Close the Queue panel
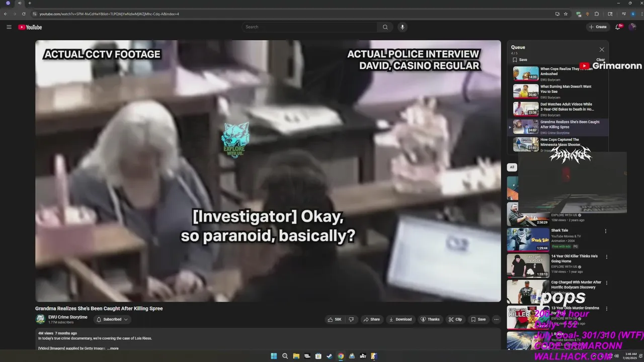This screenshot has height=362, width=644. point(602,49)
